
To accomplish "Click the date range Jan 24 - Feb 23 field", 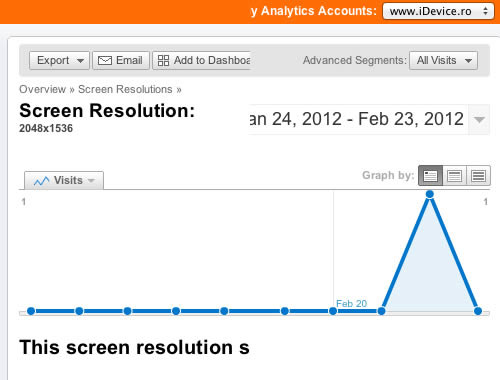I will pyautogui.click(x=359, y=119).
